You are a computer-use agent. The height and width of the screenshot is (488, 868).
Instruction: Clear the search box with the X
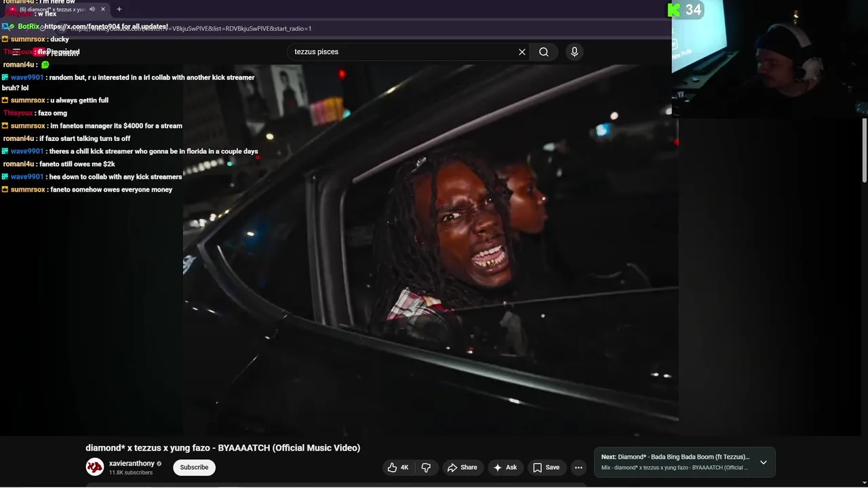[522, 52]
